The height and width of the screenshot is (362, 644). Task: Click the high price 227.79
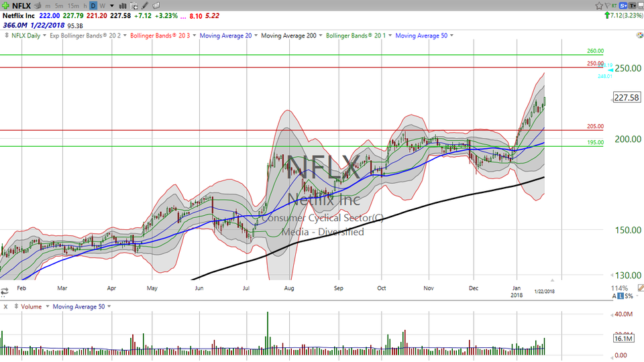[x=73, y=15]
